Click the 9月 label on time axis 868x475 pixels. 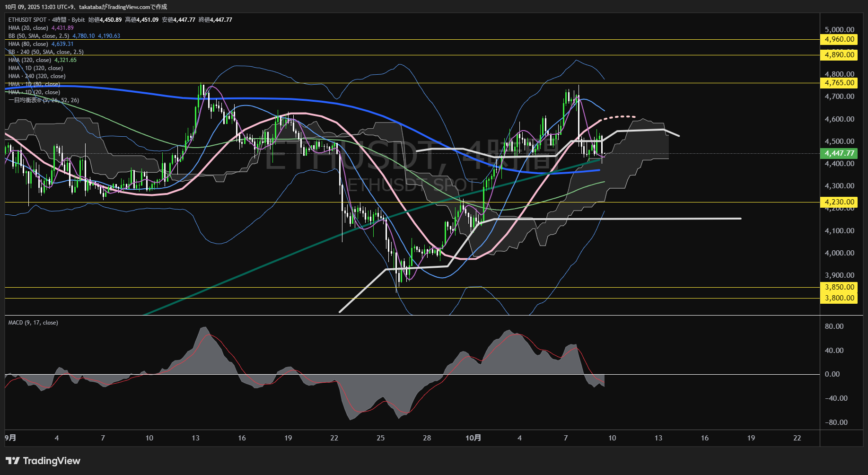(10, 438)
